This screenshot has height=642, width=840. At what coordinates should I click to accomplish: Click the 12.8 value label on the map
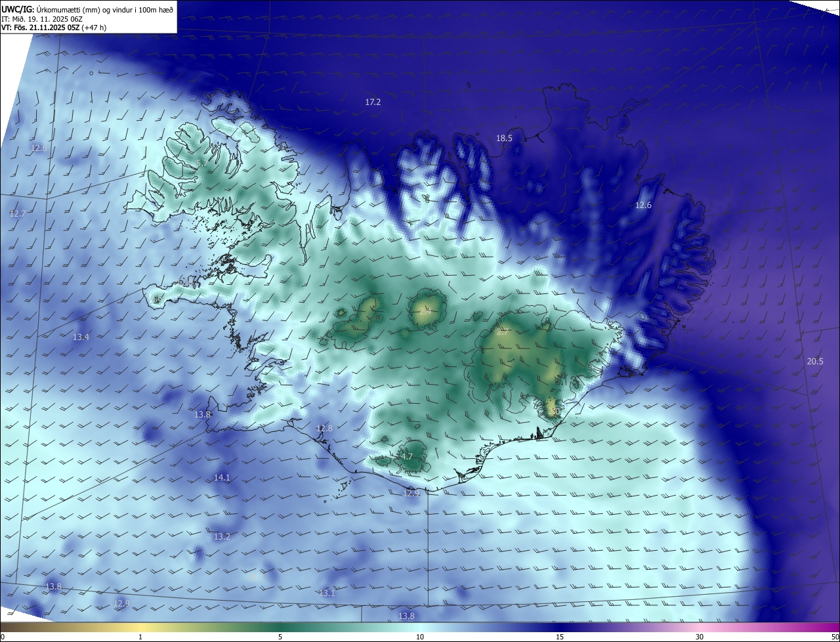coord(325,428)
